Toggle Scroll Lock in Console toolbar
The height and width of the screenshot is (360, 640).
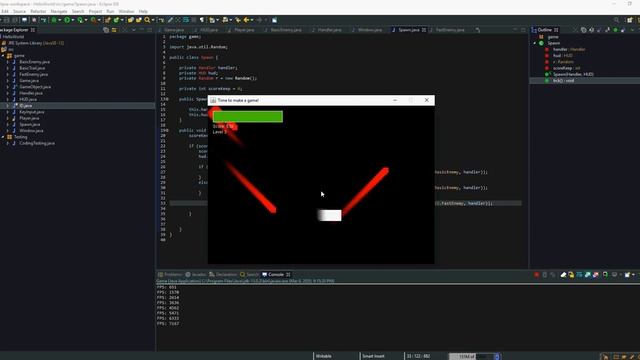click(571, 275)
